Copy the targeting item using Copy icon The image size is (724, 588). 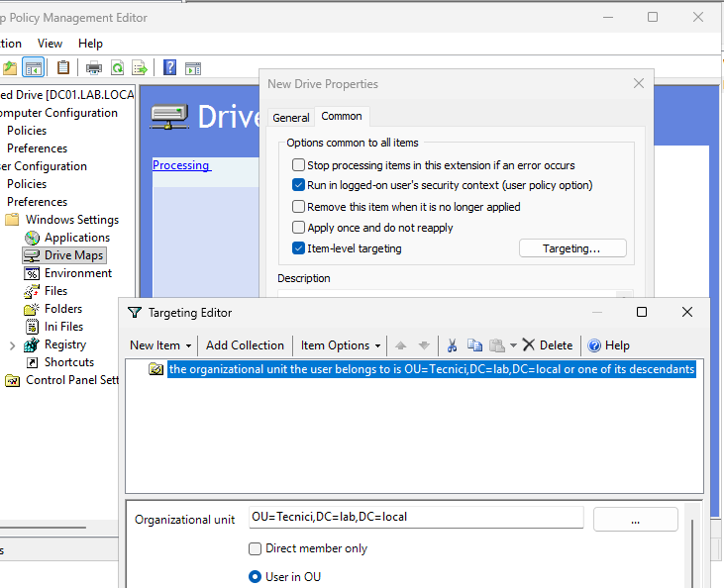[x=474, y=345]
